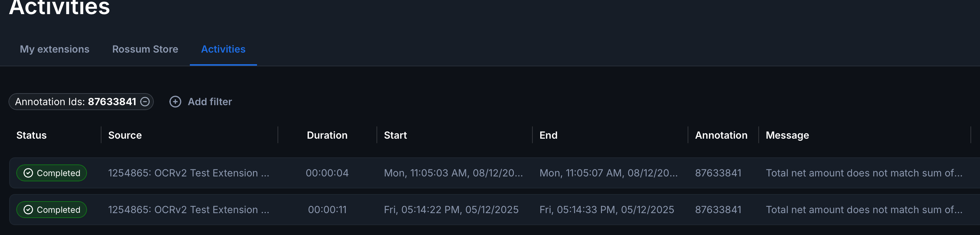Viewport: 980px width, 235px height.
Task: Click the End column header
Action: [548, 135]
